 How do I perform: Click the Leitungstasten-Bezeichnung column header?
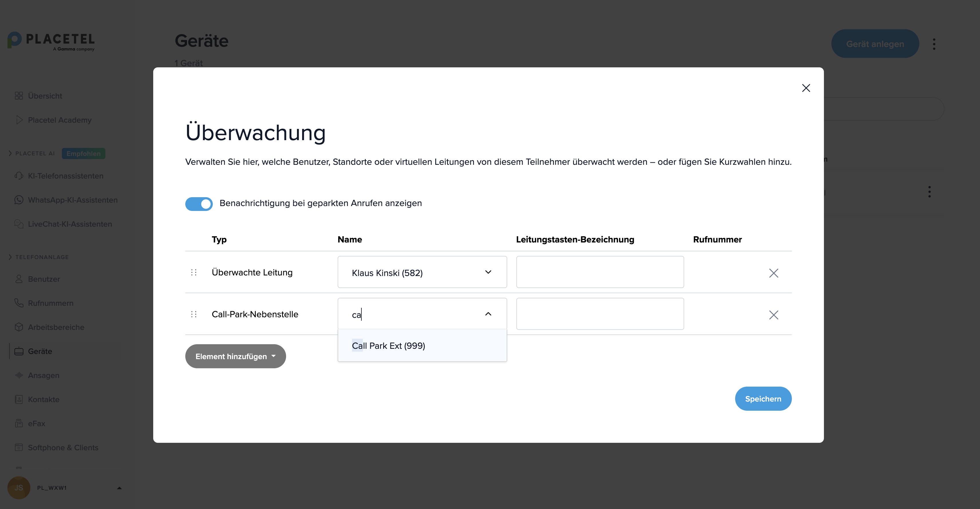[x=575, y=240]
